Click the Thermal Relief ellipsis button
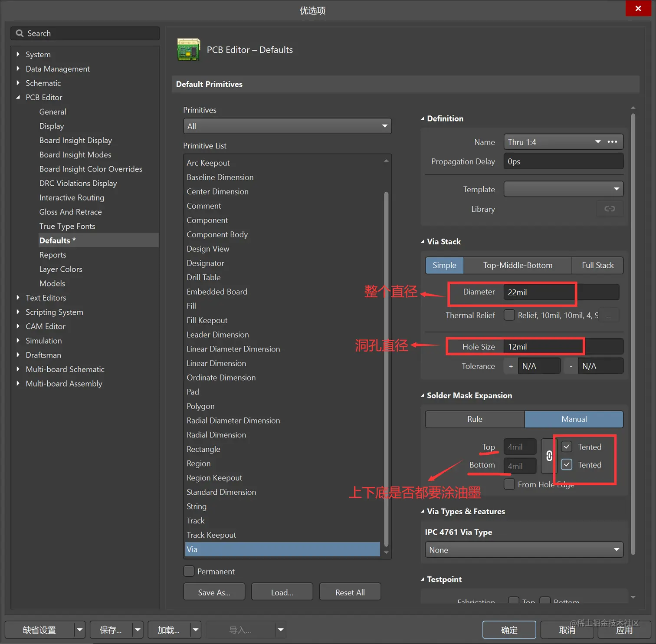Screen dimensions: 656x644 point(610,315)
